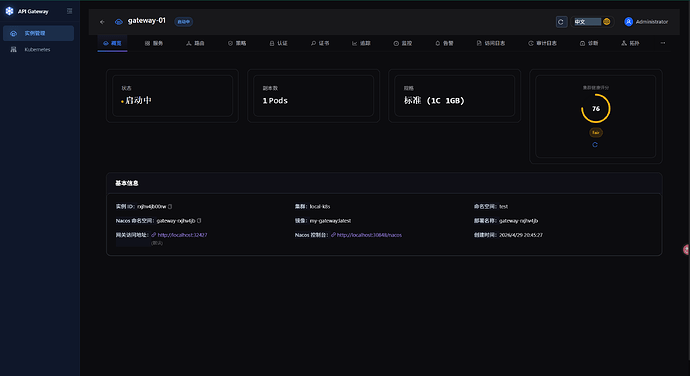Click the API Gateway snowflake logo

click(9, 11)
